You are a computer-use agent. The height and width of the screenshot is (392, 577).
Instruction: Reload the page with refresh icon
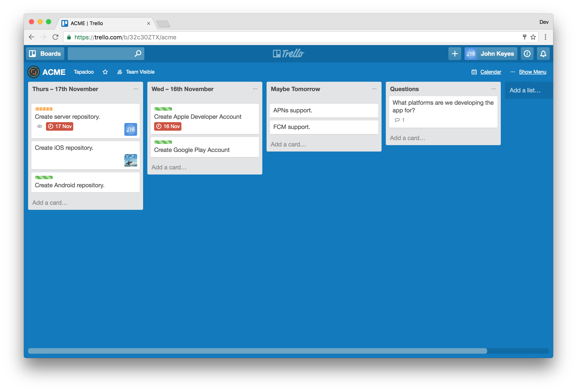(55, 37)
